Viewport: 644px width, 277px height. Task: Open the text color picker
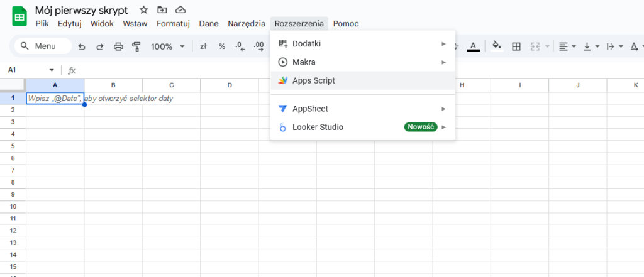474,46
